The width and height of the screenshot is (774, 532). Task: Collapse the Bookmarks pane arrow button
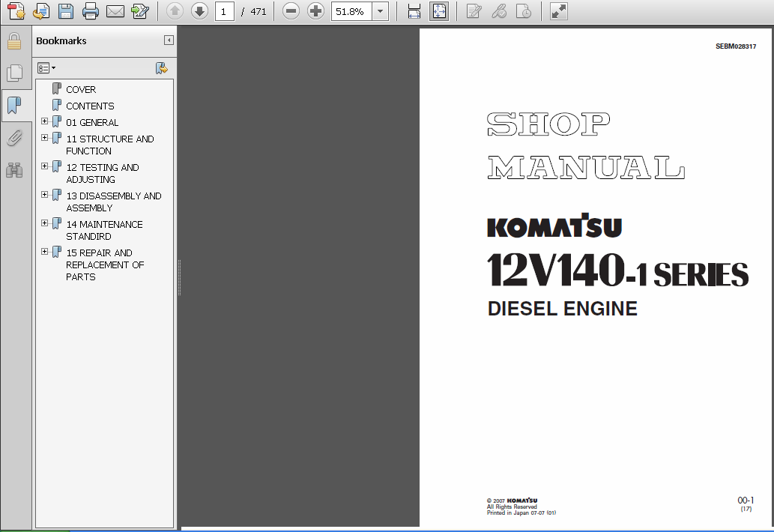(x=169, y=40)
